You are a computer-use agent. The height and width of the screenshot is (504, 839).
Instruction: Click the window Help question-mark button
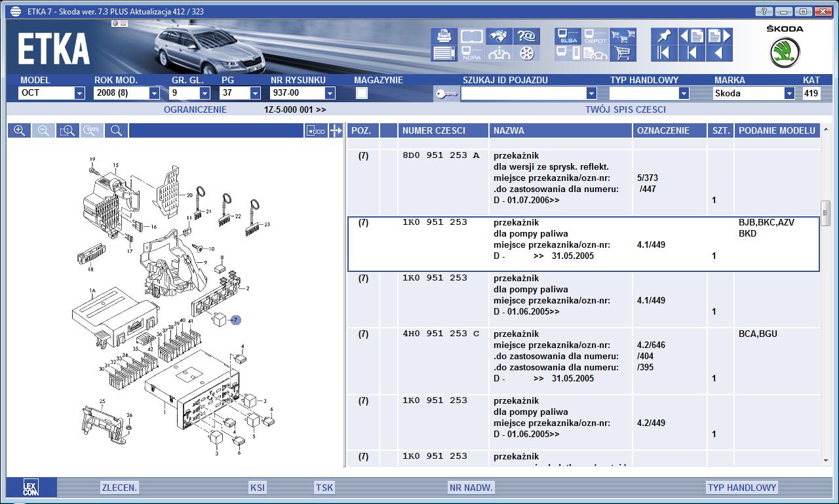(764, 12)
